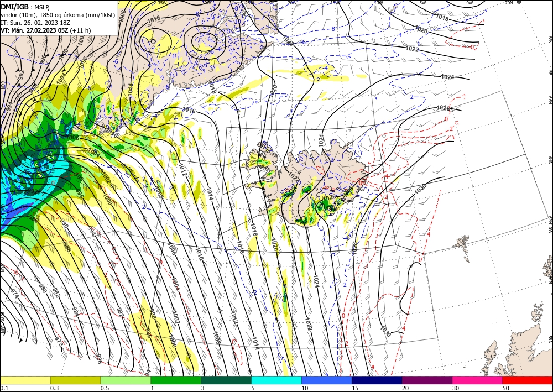The width and height of the screenshot is (553, 392).
Task: Click the navy 15 mm legend swatch
Action: pos(377,380)
